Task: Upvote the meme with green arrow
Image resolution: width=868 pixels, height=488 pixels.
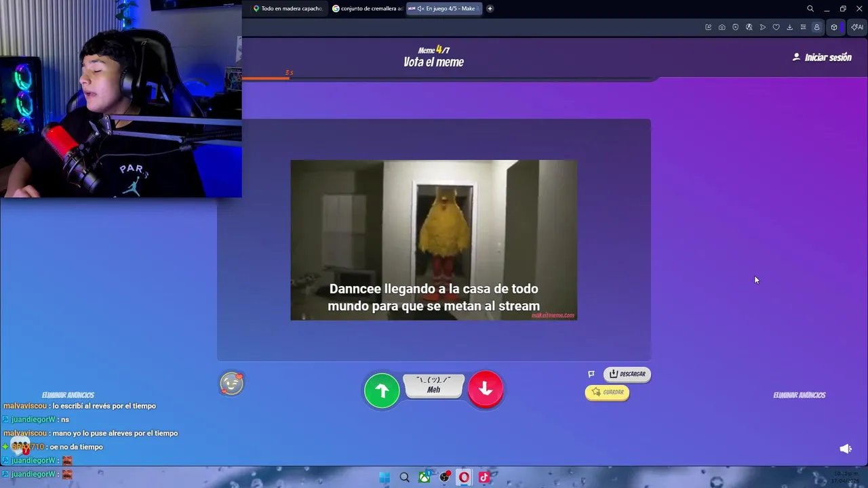Action: click(382, 390)
